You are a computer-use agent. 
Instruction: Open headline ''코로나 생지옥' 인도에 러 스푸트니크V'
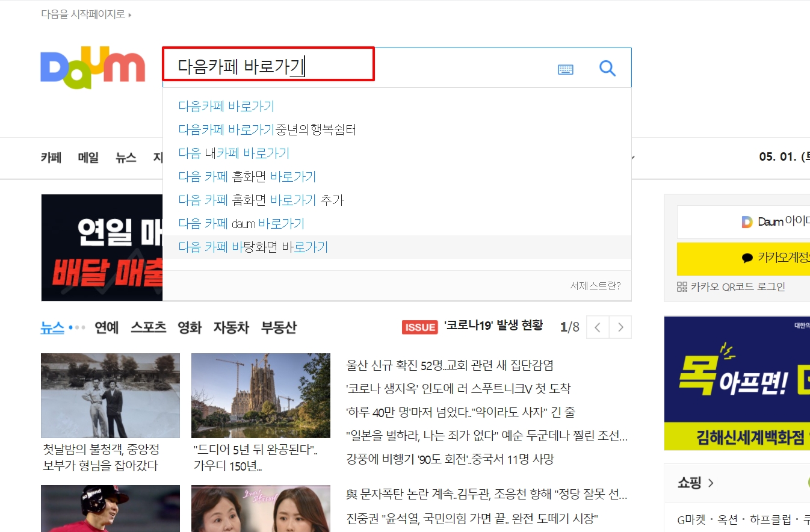tap(459, 388)
